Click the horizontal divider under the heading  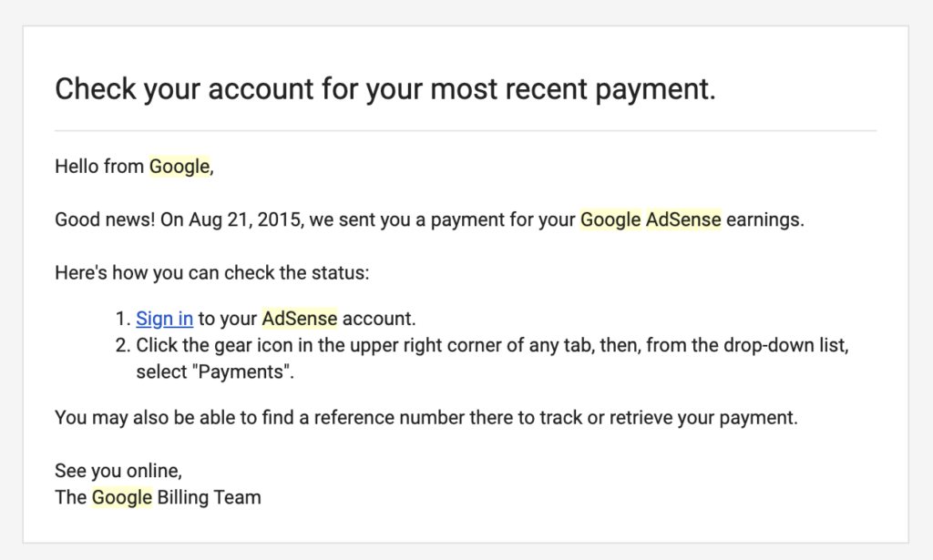point(466,131)
